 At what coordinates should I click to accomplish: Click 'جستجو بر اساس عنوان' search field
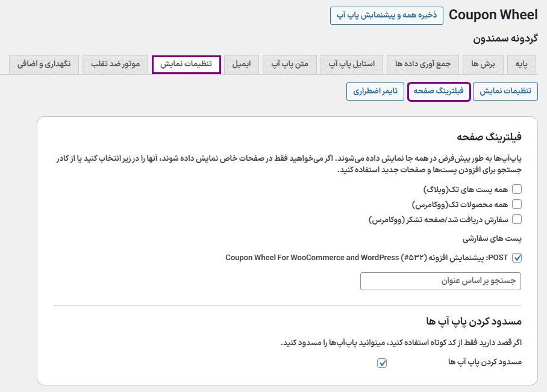[440, 281]
